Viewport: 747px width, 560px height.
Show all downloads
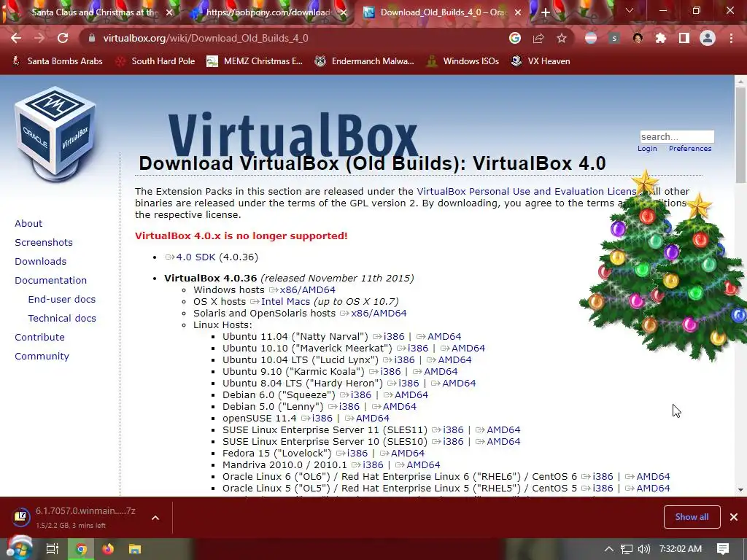pos(692,517)
